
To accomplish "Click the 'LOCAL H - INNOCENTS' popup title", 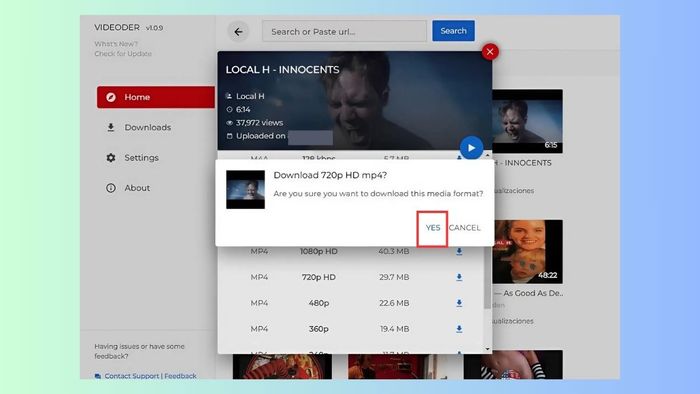I will click(x=282, y=70).
